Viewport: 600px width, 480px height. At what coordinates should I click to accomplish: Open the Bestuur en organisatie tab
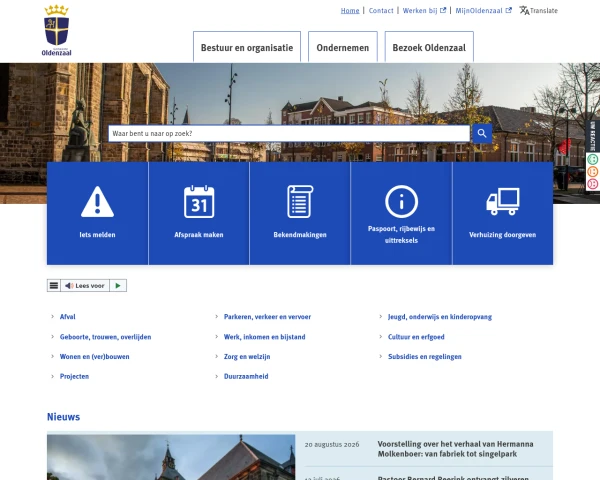pyautogui.click(x=247, y=47)
